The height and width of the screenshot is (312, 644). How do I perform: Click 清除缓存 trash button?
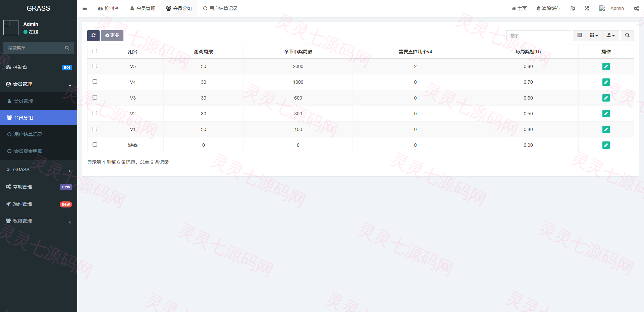point(549,8)
